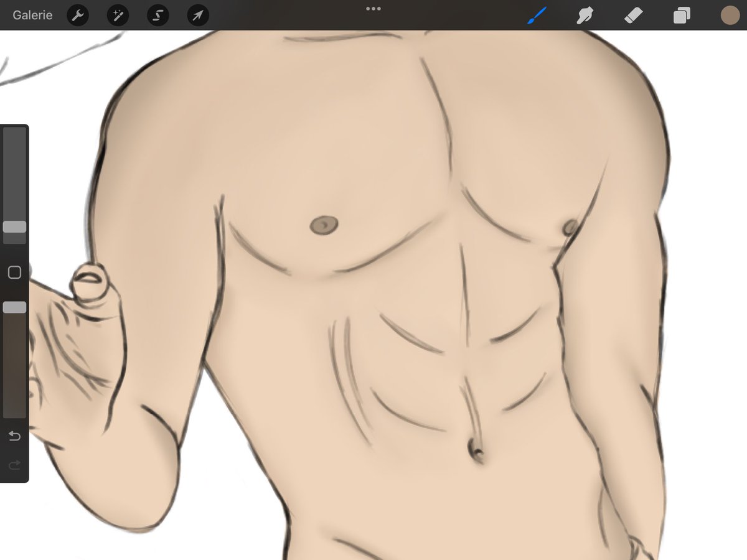Click the brush size slider handle
Image resolution: width=747 pixels, height=560 pixels.
click(14, 226)
